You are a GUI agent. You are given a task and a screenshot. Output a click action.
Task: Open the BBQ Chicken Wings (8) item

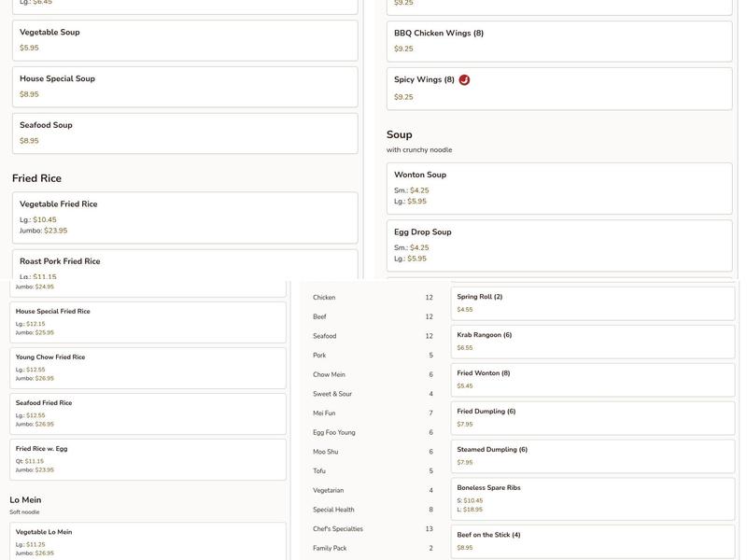(x=558, y=41)
